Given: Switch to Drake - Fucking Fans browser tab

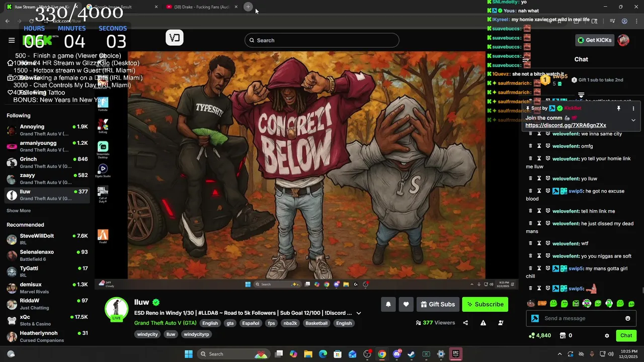Looking at the screenshot, I should [x=201, y=7].
